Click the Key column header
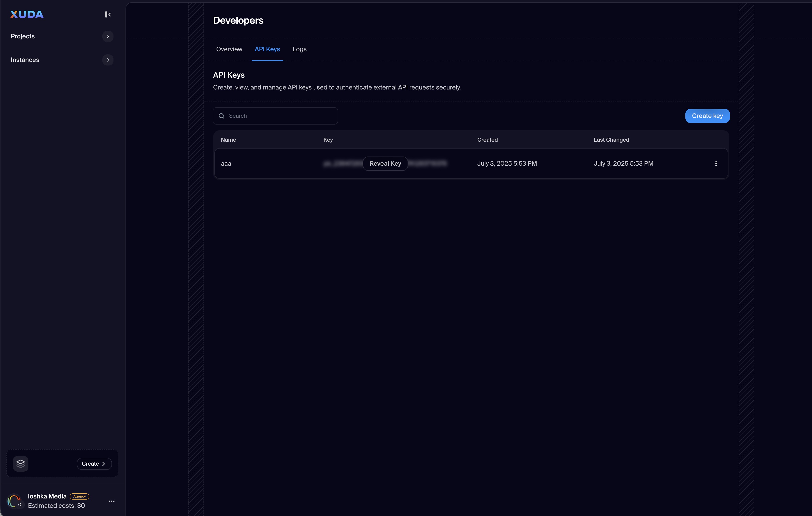812x516 pixels. click(x=328, y=140)
